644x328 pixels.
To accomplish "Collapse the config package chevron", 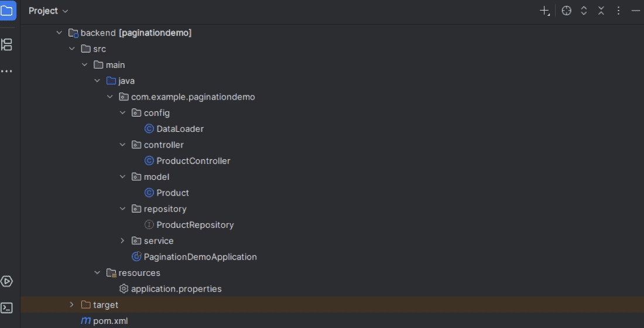I will pyautogui.click(x=122, y=112).
